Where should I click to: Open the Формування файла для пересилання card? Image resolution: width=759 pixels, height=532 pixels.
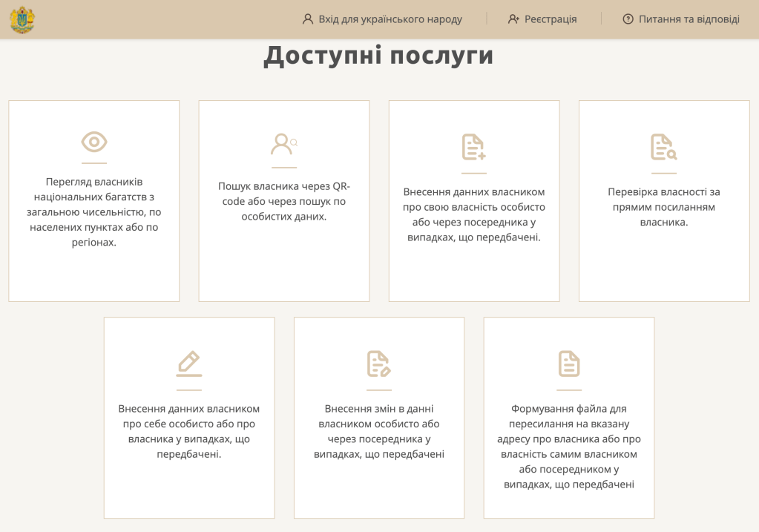[569, 446]
